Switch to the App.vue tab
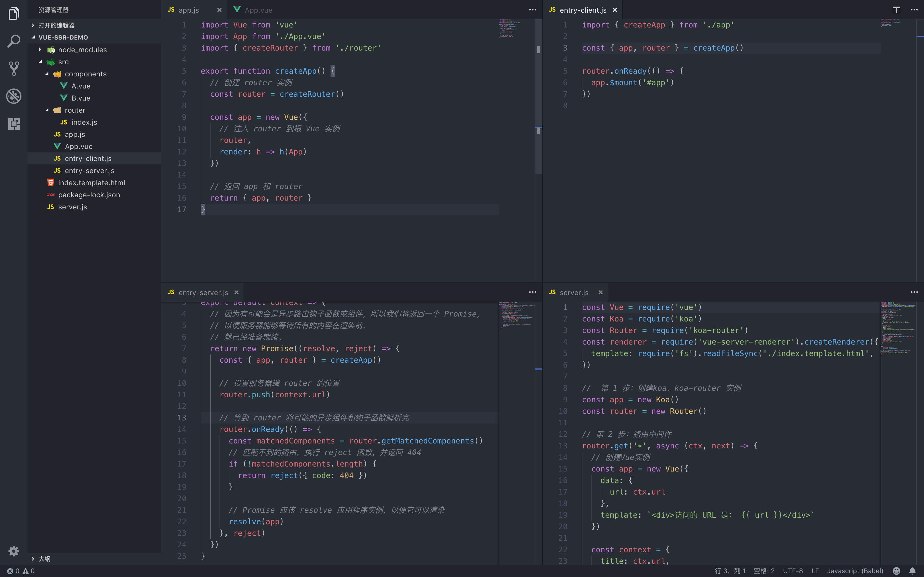 click(258, 10)
